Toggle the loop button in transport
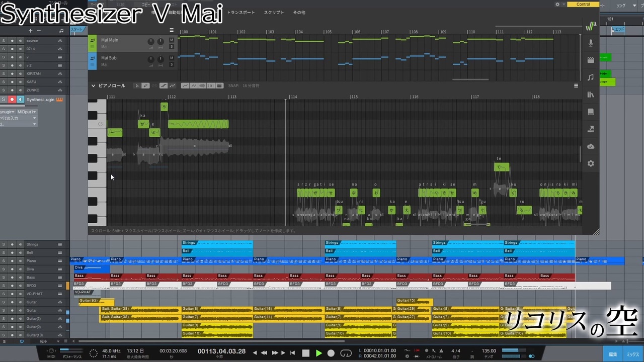Image resolution: width=644 pixels, height=362 pixels. pos(346,353)
